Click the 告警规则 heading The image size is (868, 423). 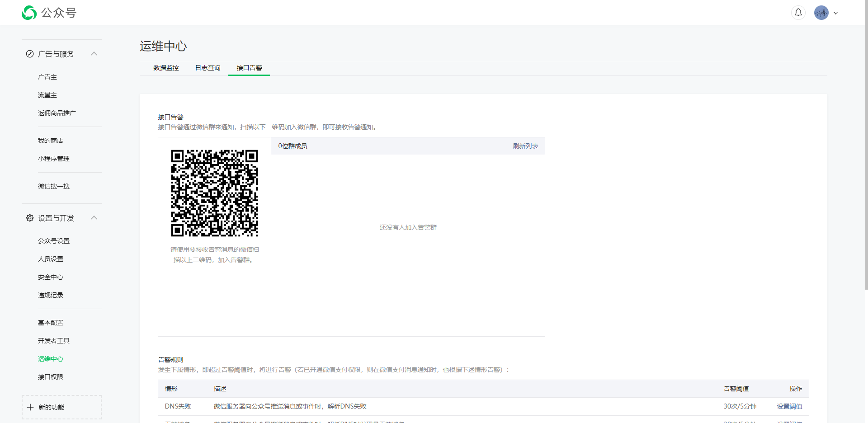(170, 360)
